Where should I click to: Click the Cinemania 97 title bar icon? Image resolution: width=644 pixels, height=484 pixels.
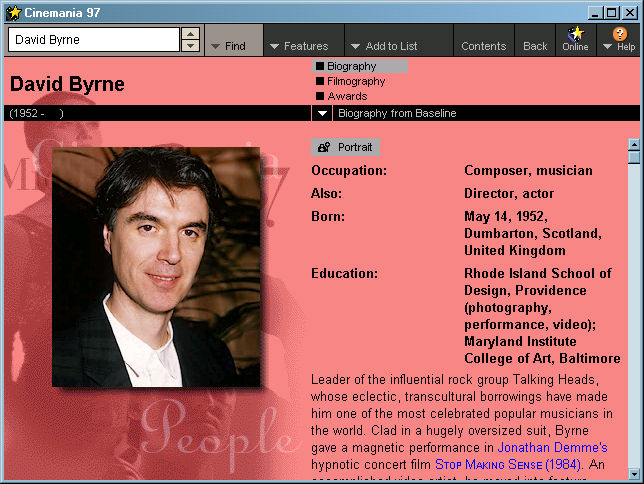(x=13, y=12)
